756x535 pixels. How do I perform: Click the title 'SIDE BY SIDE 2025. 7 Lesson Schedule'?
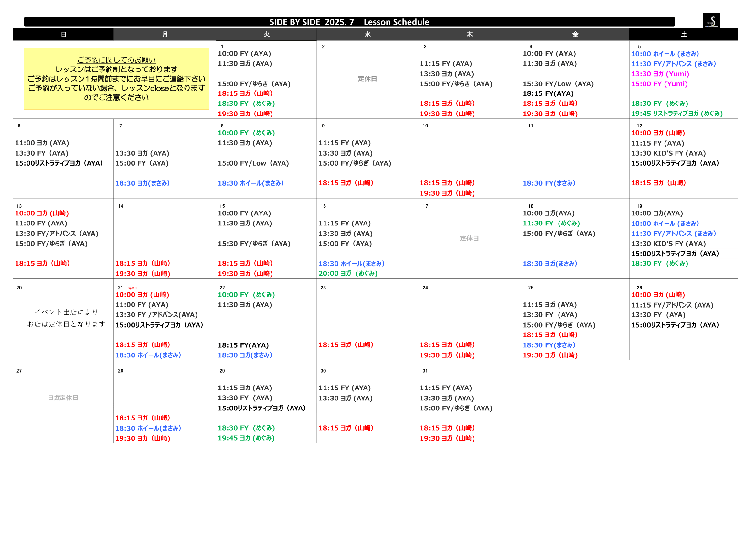pos(349,22)
